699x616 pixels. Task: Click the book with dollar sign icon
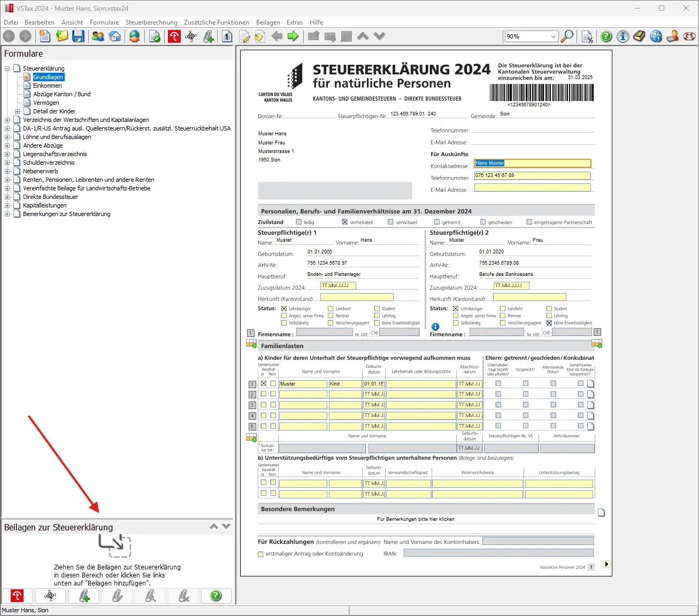(639, 36)
